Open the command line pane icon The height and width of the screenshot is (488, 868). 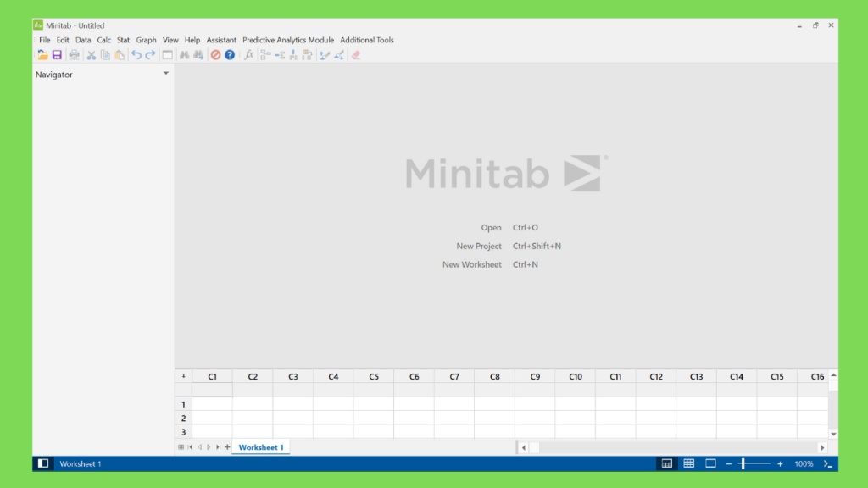tap(828, 463)
